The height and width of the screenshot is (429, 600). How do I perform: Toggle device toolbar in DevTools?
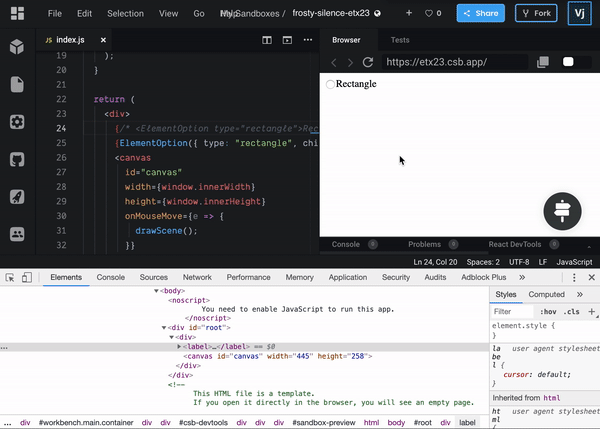tap(26, 277)
